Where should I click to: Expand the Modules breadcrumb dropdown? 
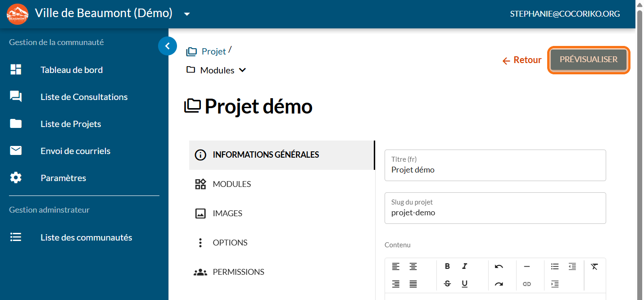click(242, 70)
